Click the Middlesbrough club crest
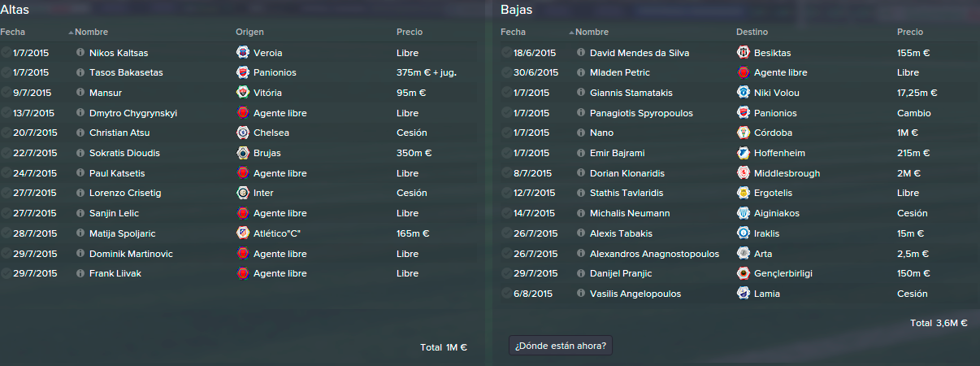Screen dimensions: 980x366 point(743,173)
